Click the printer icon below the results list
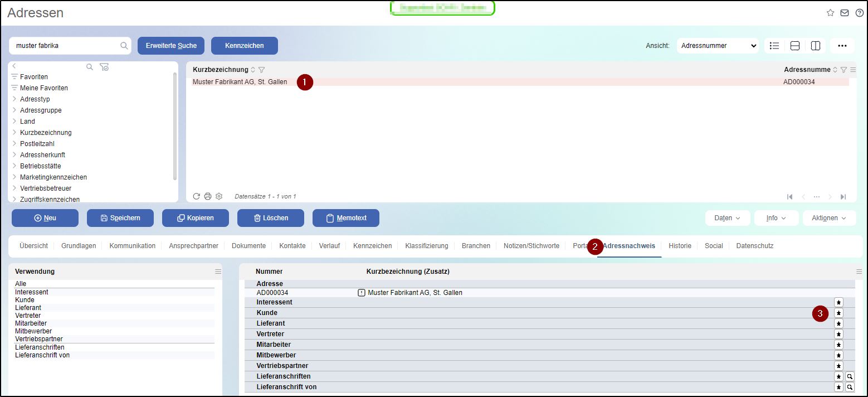This screenshot has width=868, height=397. click(x=208, y=196)
